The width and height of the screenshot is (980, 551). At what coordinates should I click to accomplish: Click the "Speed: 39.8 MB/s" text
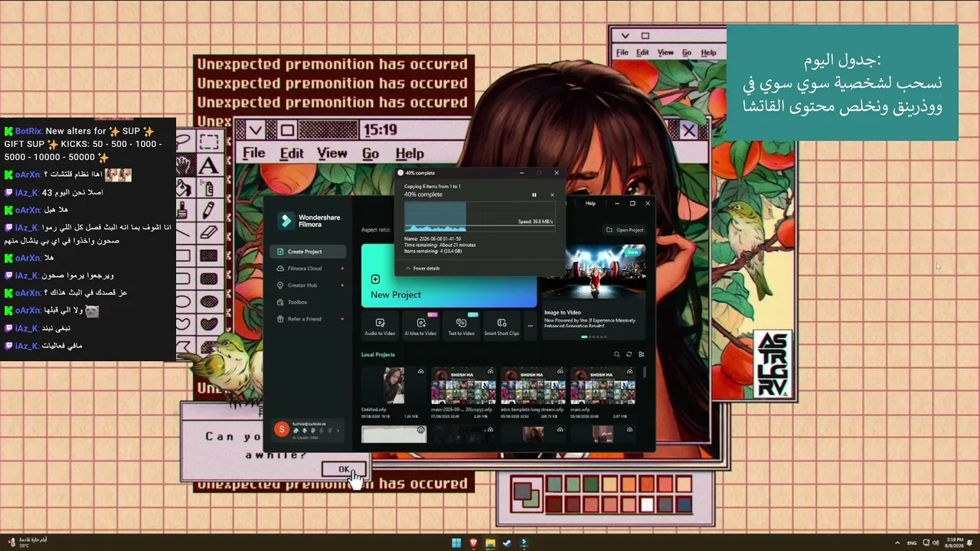[x=535, y=222]
